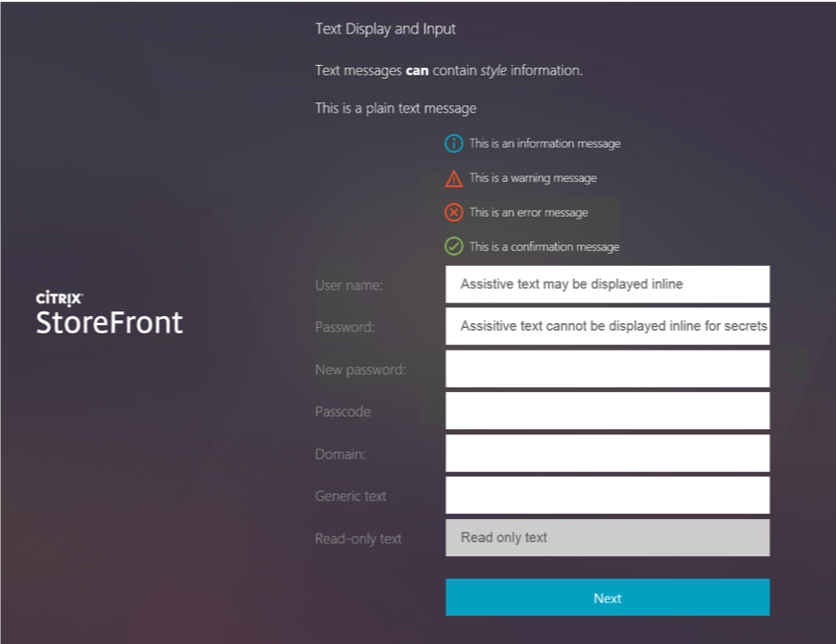Viewport: 836px width, 644px height.
Task: Focus the Generic text input field
Action: coord(607,495)
